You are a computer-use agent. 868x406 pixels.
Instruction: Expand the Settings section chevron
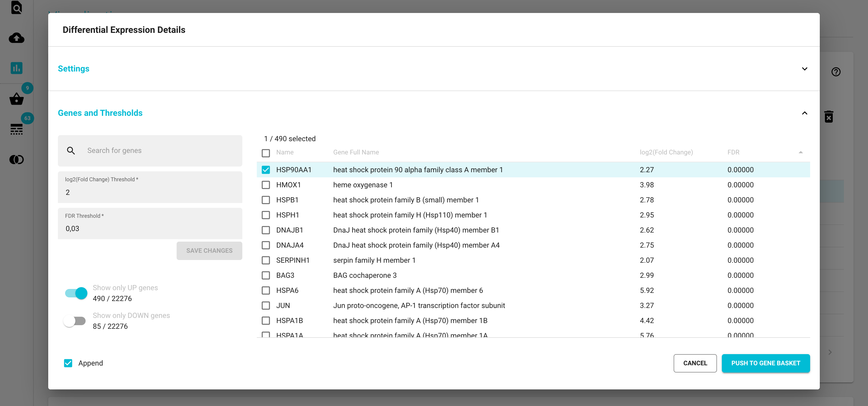tap(804, 69)
